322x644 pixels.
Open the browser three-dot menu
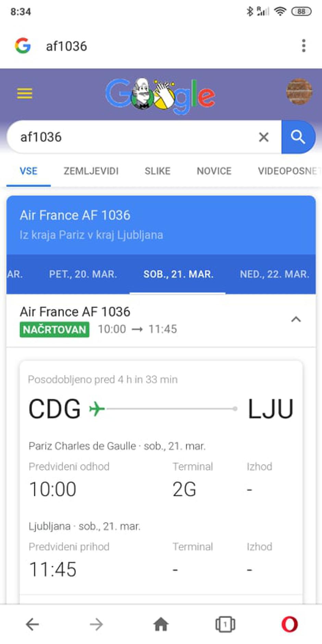click(304, 46)
